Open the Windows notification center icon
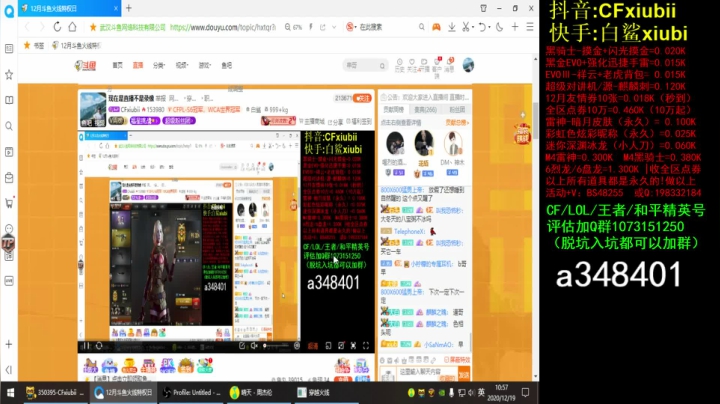Image resolution: width=720 pixels, height=404 pixels. tap(525, 393)
